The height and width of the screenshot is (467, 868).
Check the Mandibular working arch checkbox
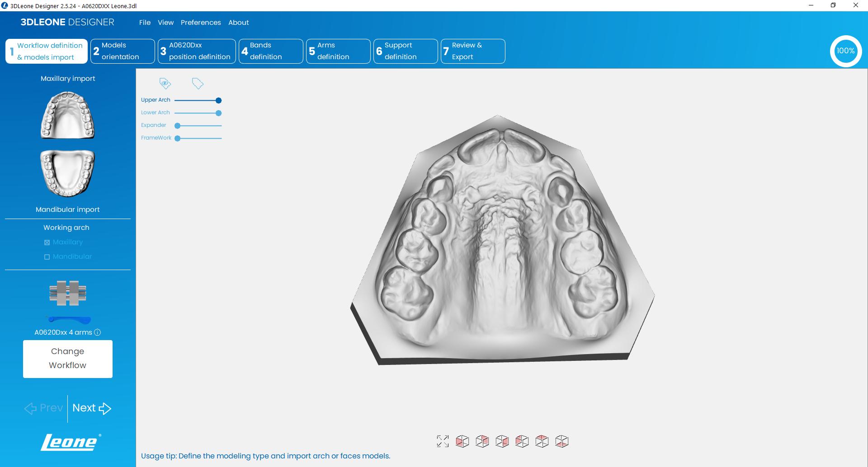(x=47, y=257)
